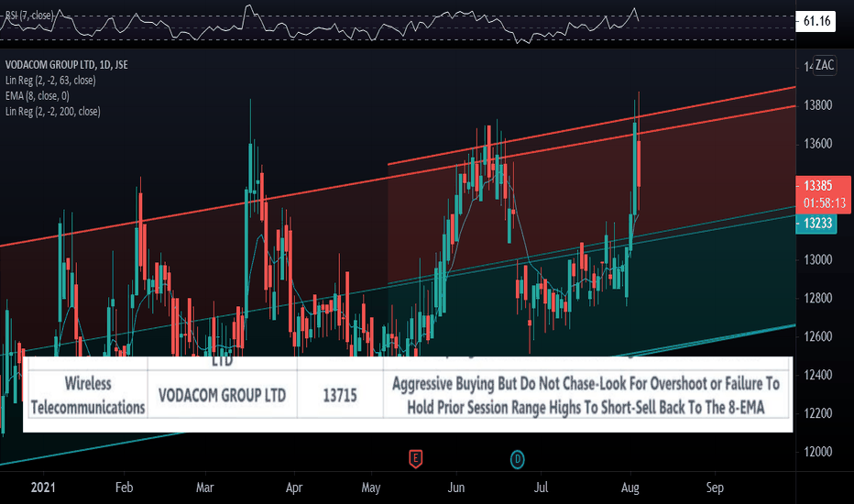854x504 pixels.
Task: Click the teal EMA price label 13233
Action: (x=817, y=224)
